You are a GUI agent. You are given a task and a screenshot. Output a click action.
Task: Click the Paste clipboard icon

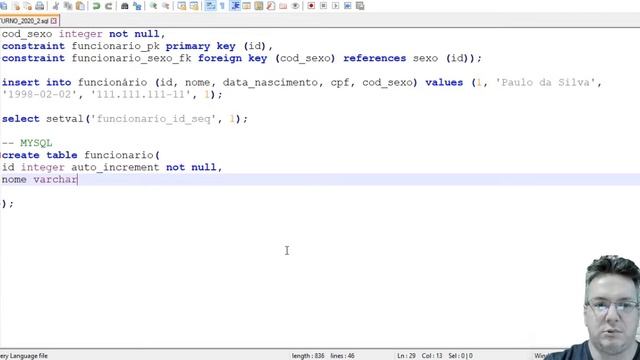click(x=80, y=6)
